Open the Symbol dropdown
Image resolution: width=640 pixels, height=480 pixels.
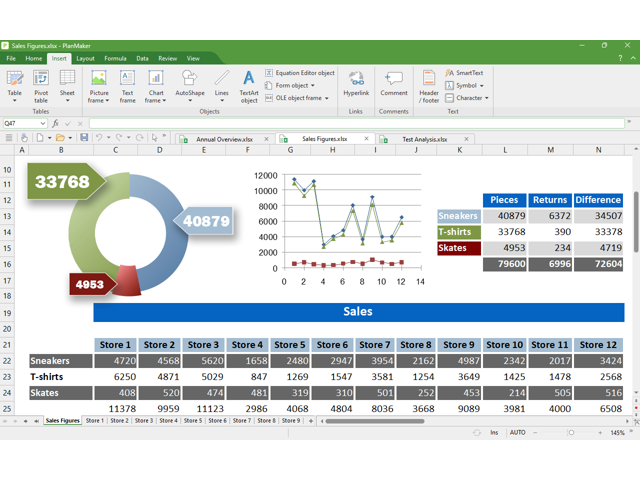466,86
